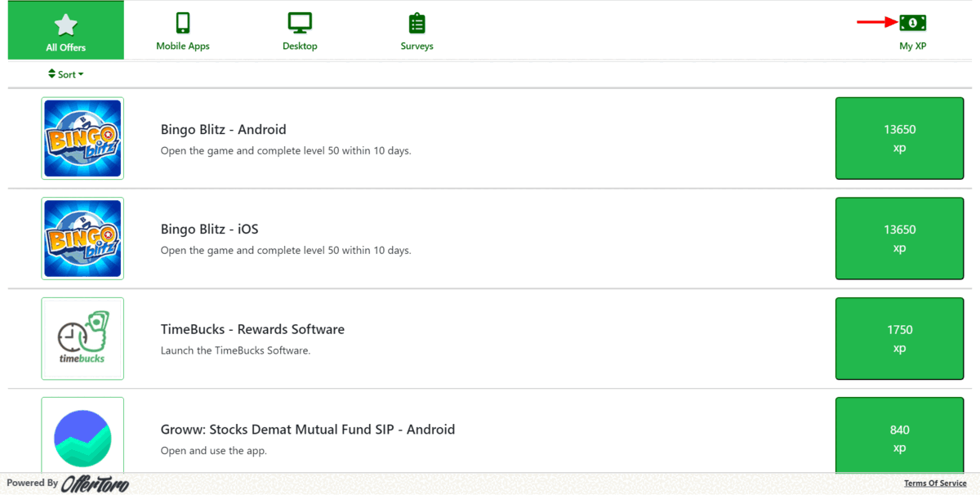Expand the Sort dropdown
The width and height of the screenshot is (980, 495).
[66, 74]
